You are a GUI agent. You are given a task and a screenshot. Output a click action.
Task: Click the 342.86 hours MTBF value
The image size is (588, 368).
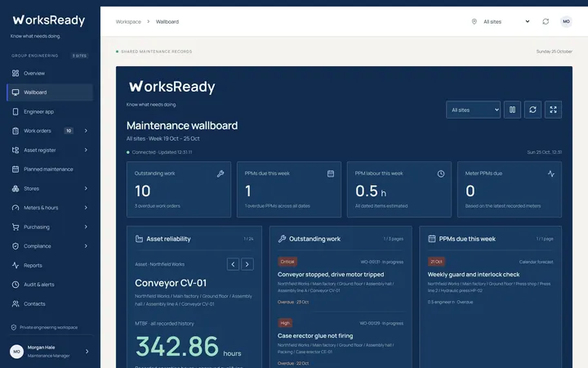[188, 347]
